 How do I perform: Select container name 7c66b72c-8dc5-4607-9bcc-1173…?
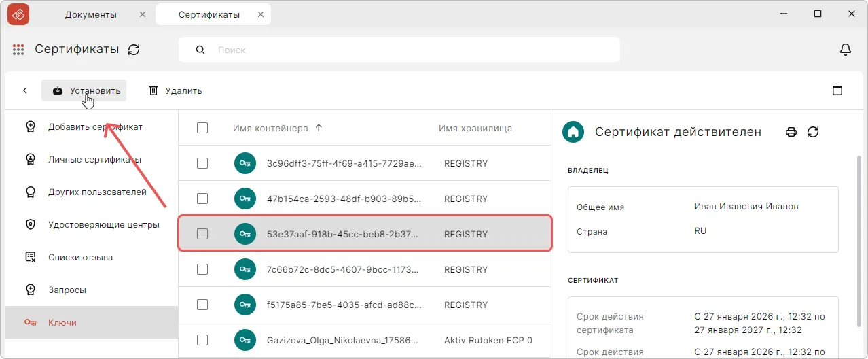pyautogui.click(x=344, y=269)
